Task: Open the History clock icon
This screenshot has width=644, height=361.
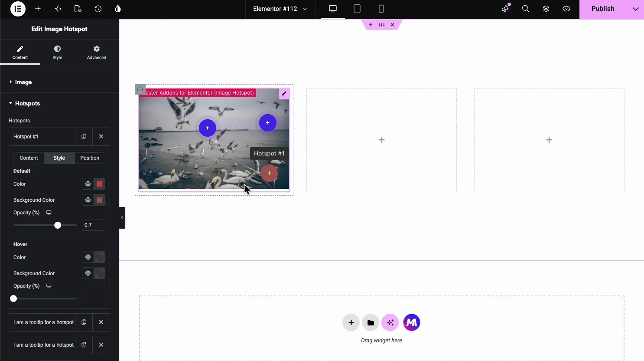Action: point(98,9)
